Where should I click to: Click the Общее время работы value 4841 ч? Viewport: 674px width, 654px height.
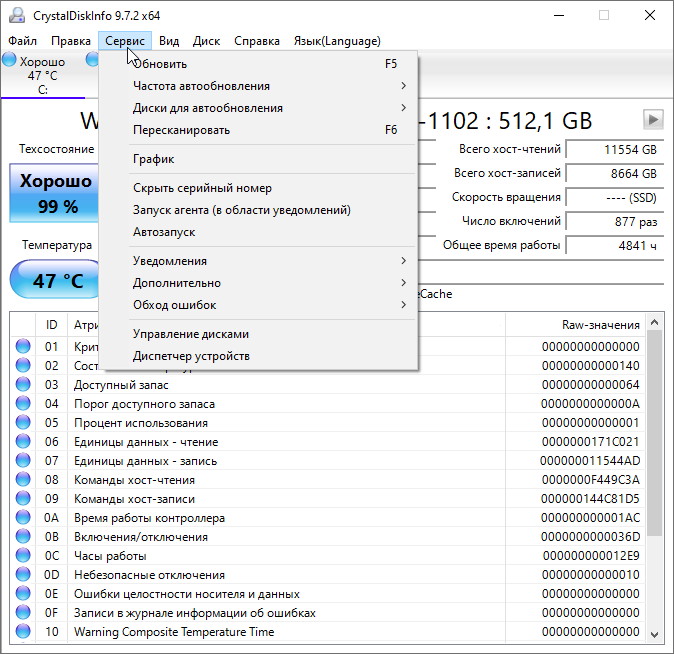click(x=615, y=246)
